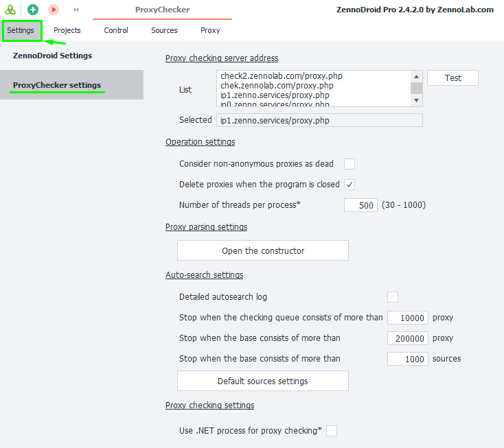Click the Operation settings heading
The width and height of the screenshot is (504, 448).
pyautogui.click(x=201, y=142)
